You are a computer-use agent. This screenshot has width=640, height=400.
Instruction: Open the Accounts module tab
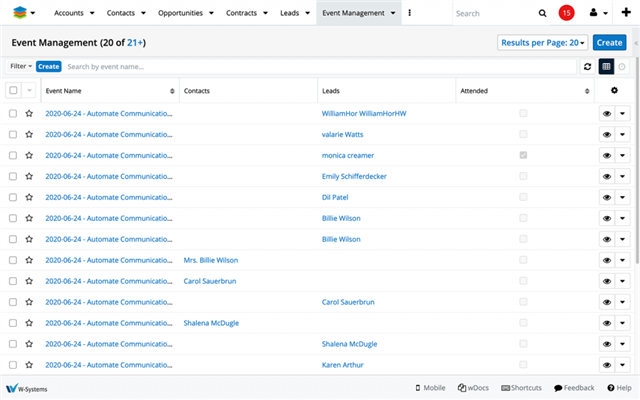click(x=69, y=13)
